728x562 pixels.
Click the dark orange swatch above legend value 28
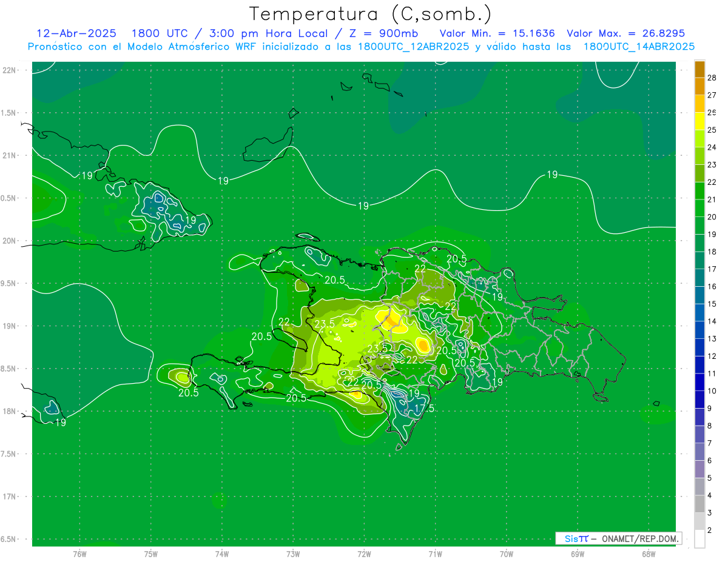(699, 69)
